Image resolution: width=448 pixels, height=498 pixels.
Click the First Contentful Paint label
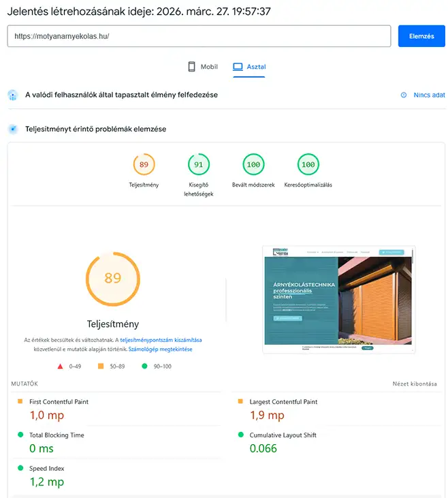[59, 402]
